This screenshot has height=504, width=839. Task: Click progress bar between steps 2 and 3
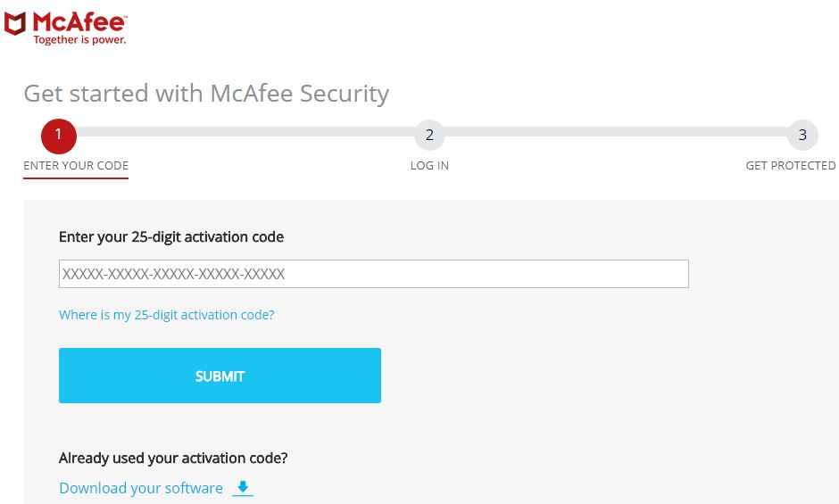(x=616, y=132)
